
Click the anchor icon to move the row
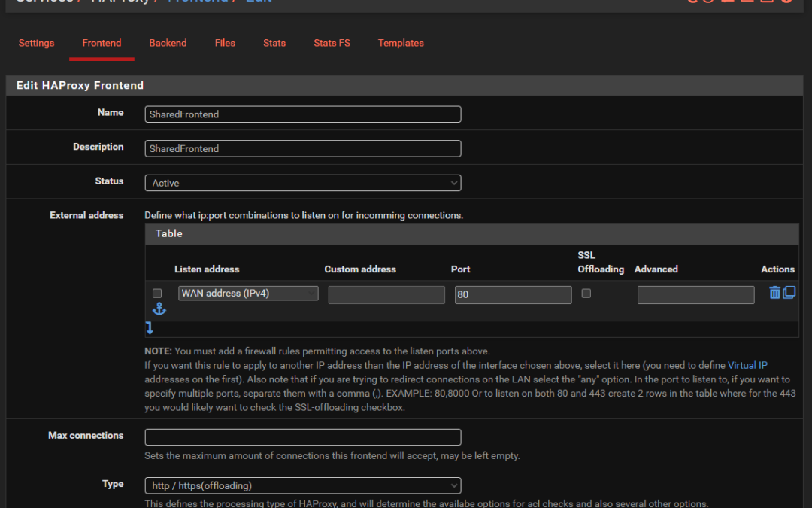point(159,309)
